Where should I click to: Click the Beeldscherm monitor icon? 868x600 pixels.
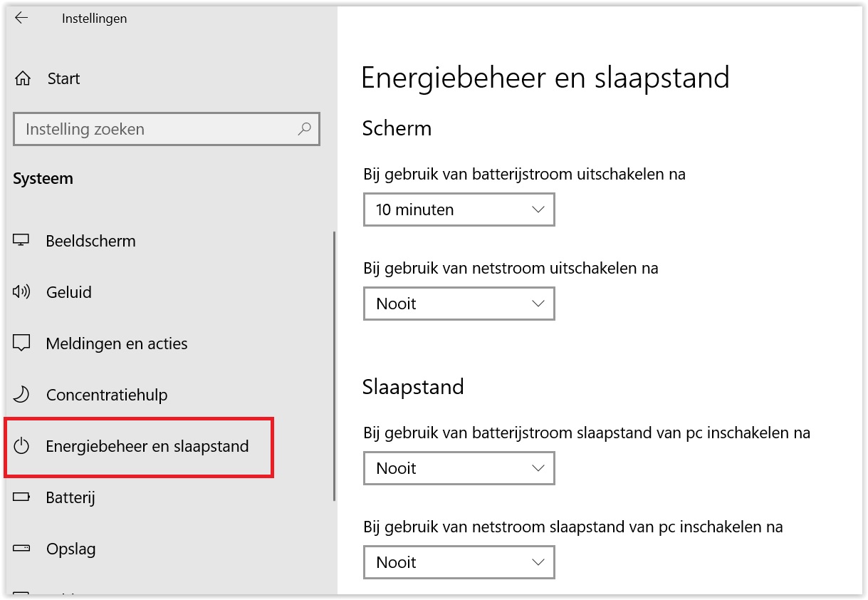coord(21,241)
